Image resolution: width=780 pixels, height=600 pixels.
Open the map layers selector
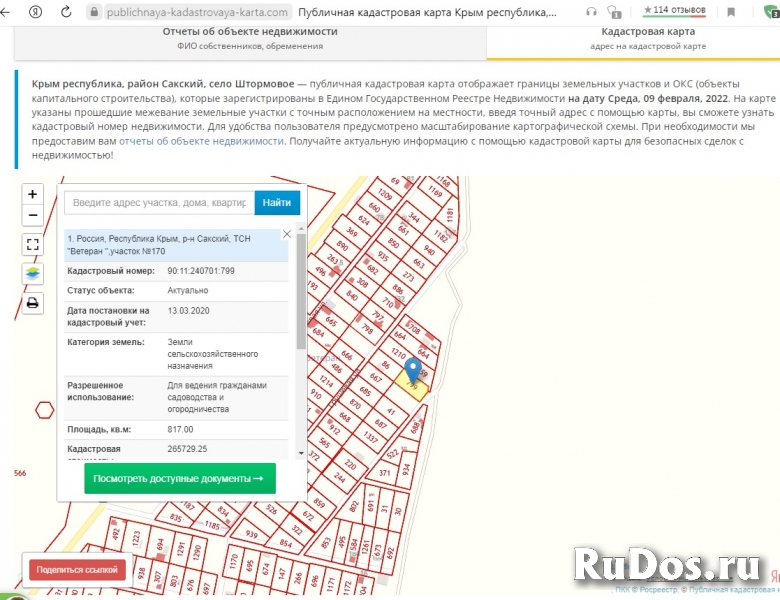pos(33,273)
